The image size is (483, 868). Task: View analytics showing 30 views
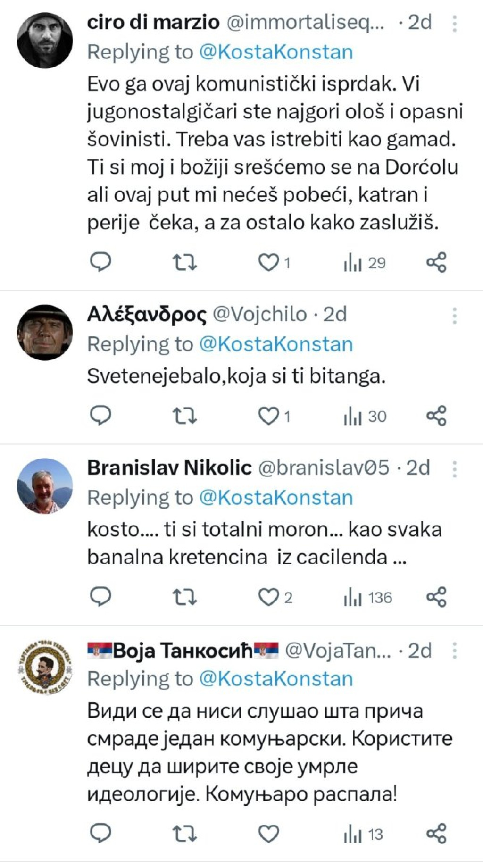pyautogui.click(x=365, y=416)
